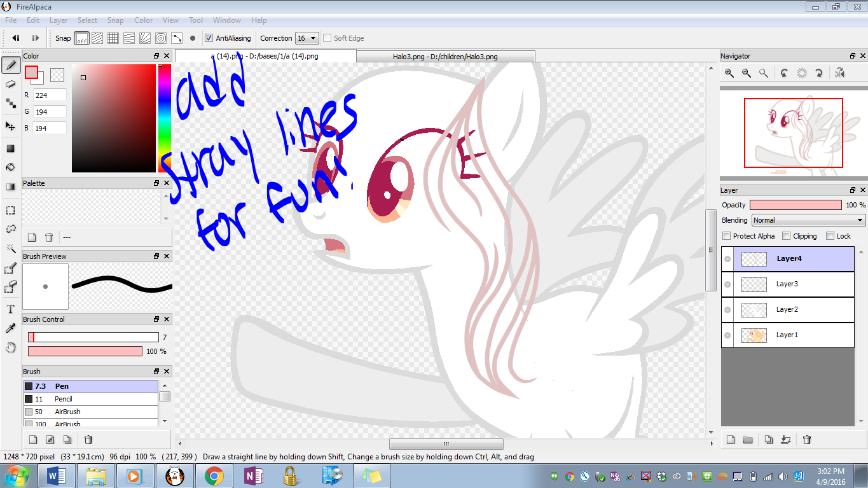868x488 pixels.
Task: Select the Pencil brush in list
Action: tap(90, 399)
